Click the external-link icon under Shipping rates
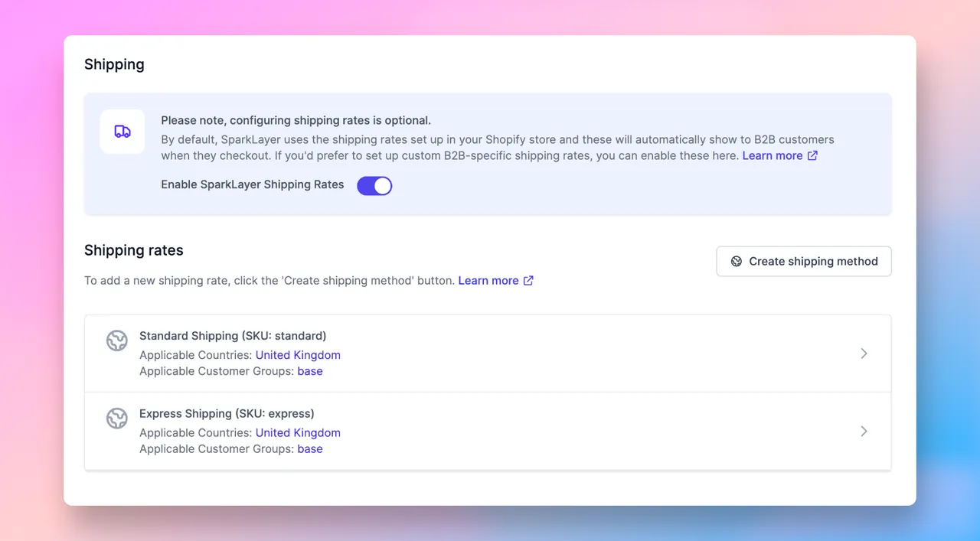 pyautogui.click(x=528, y=280)
